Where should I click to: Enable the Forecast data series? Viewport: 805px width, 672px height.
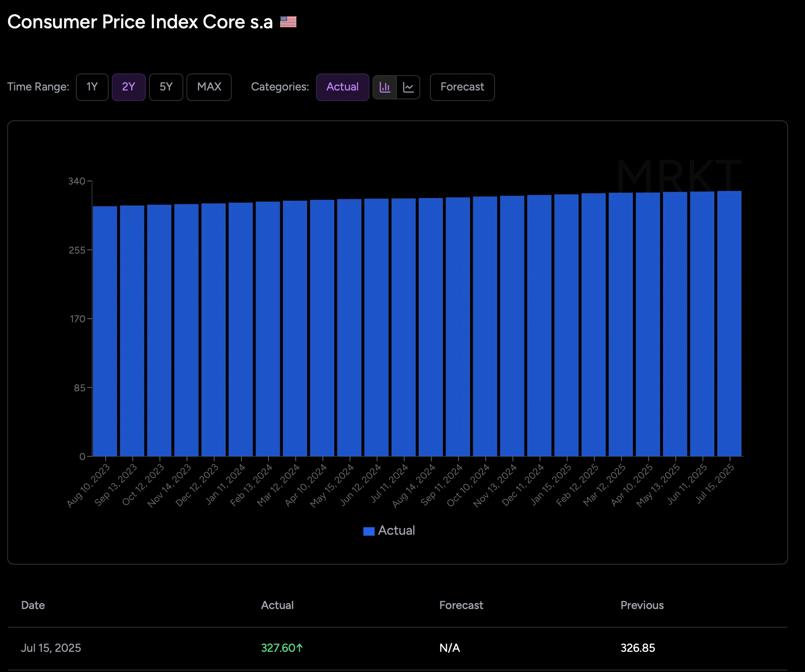tap(462, 87)
